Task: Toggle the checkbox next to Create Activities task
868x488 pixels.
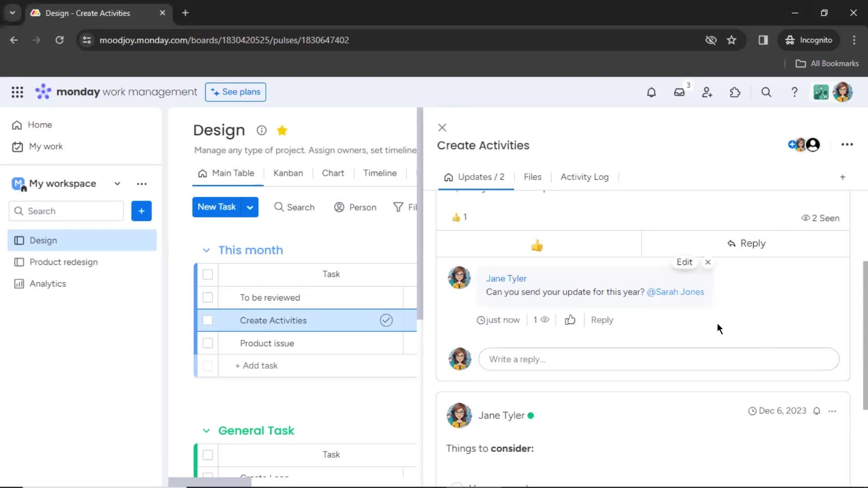Action: pos(208,320)
